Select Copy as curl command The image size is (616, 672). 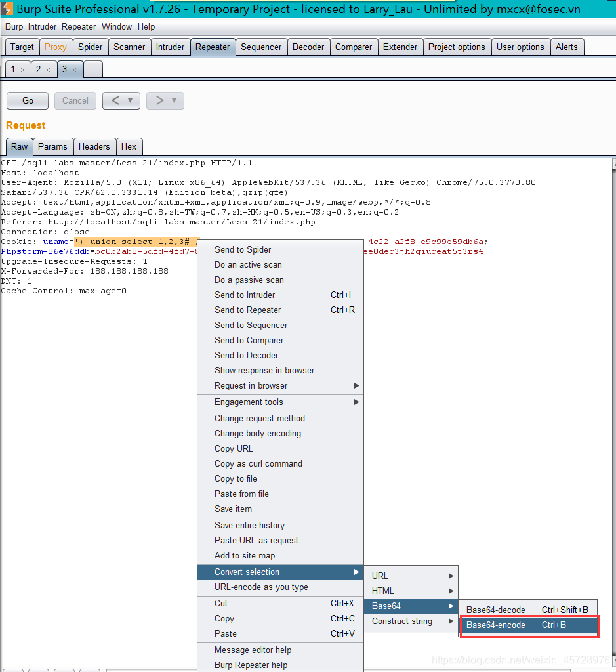[280, 464]
